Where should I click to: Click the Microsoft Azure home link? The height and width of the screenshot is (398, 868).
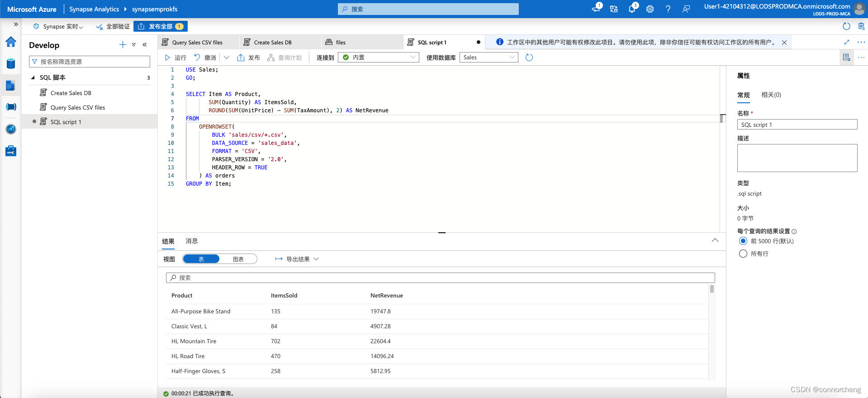pyautogui.click(x=32, y=9)
